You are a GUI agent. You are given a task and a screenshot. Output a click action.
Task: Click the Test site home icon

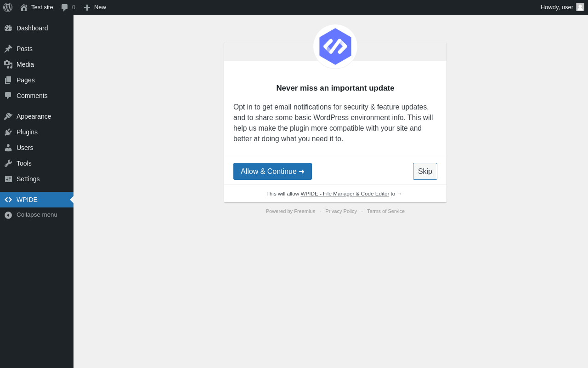[24, 7]
